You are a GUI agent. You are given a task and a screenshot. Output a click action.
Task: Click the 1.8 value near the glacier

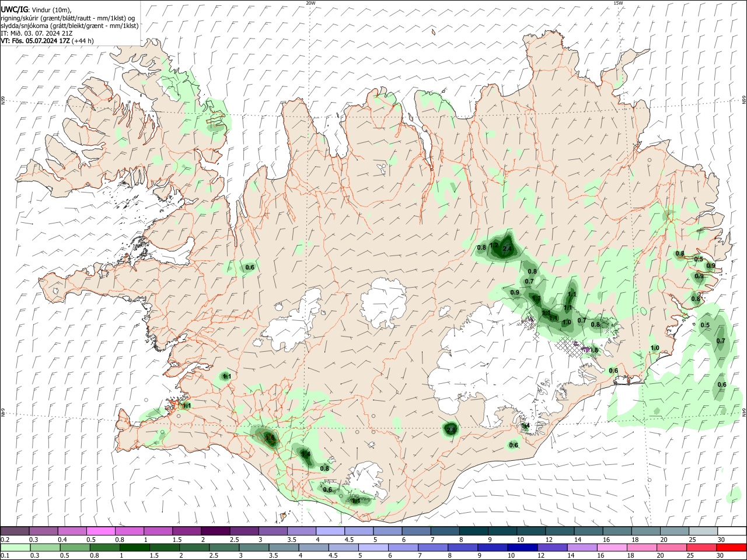594,351
